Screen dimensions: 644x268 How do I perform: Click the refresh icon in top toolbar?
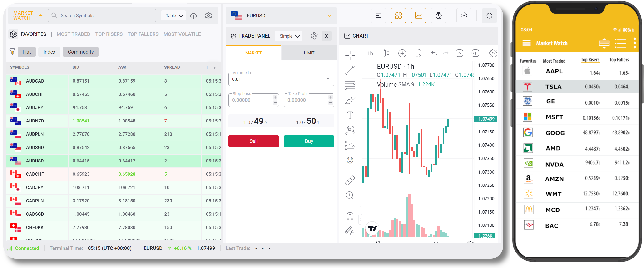489,16
